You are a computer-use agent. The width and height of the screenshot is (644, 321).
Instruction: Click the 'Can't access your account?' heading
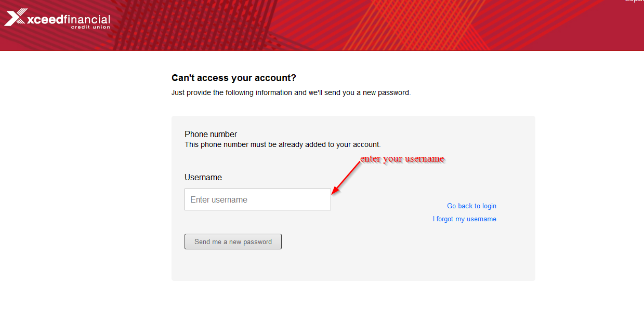click(x=234, y=78)
